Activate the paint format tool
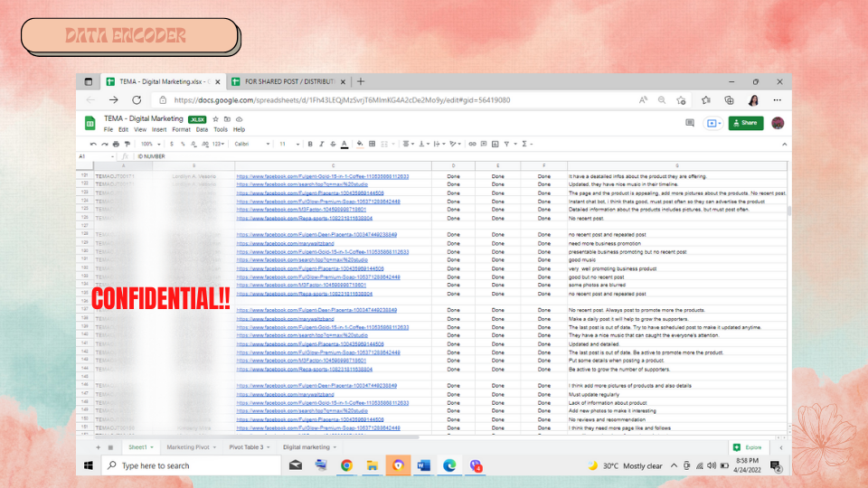The image size is (868, 488). coord(127,144)
